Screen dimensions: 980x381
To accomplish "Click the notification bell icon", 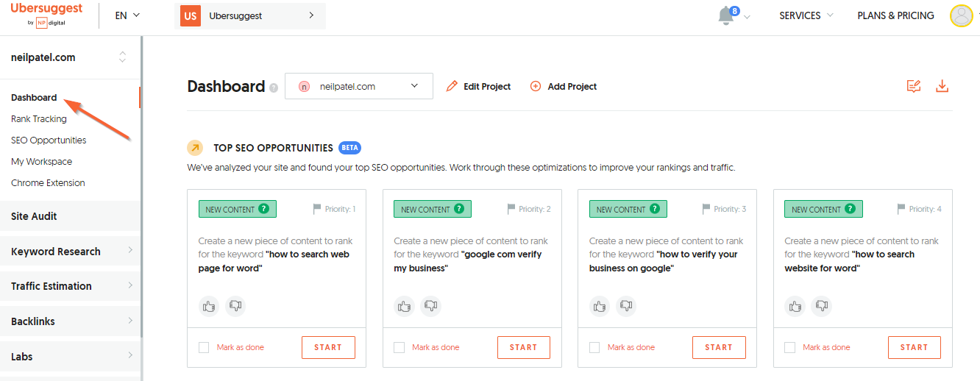I will pos(726,15).
